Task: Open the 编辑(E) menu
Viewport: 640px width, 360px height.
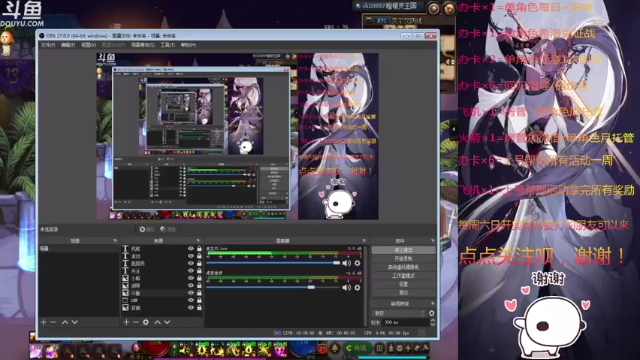Action: pos(68,45)
